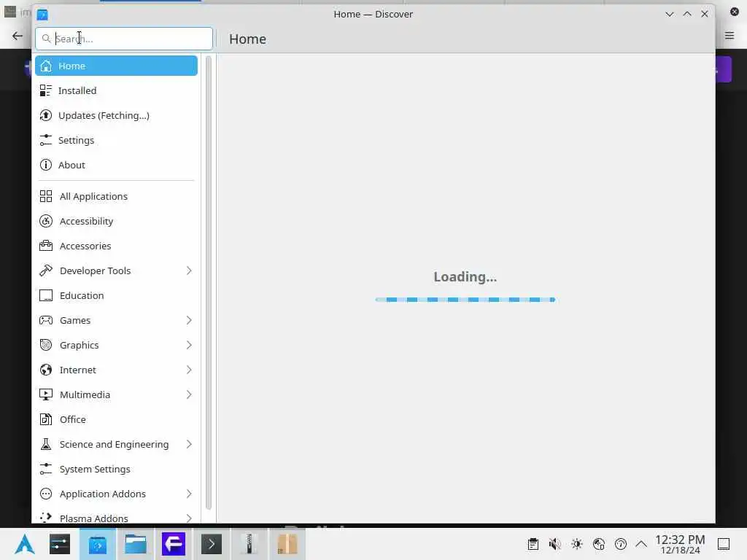Select the Education category
Image resolution: width=747 pixels, height=560 pixels.
tap(116, 295)
